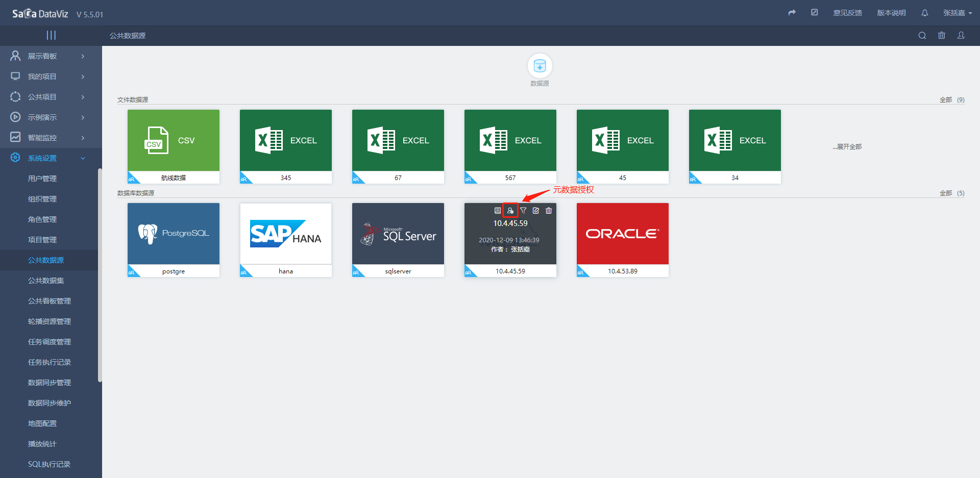Viewport: 980px width, 478px height.
Task: Open the ORACLE 10.4.53.89 data source
Action: 623,240
